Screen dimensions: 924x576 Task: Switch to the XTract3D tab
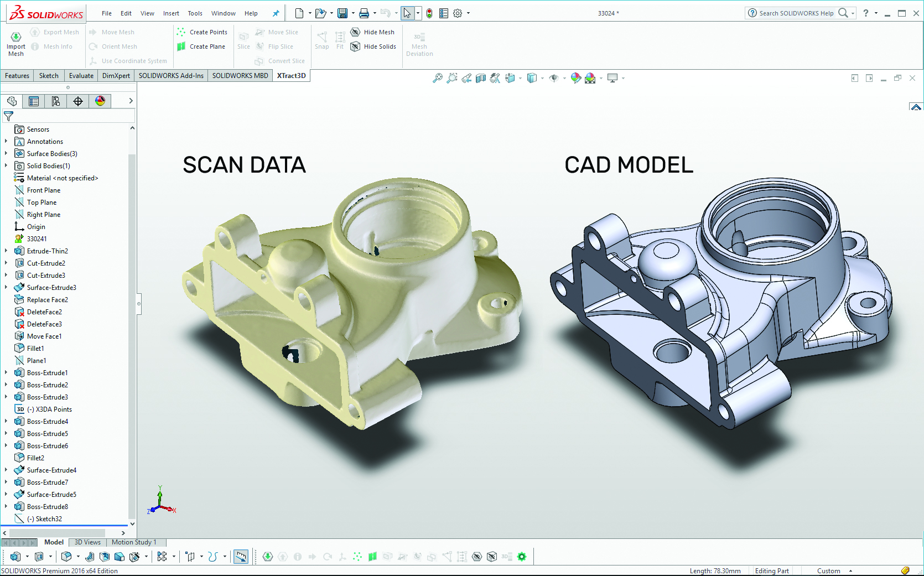pos(292,75)
